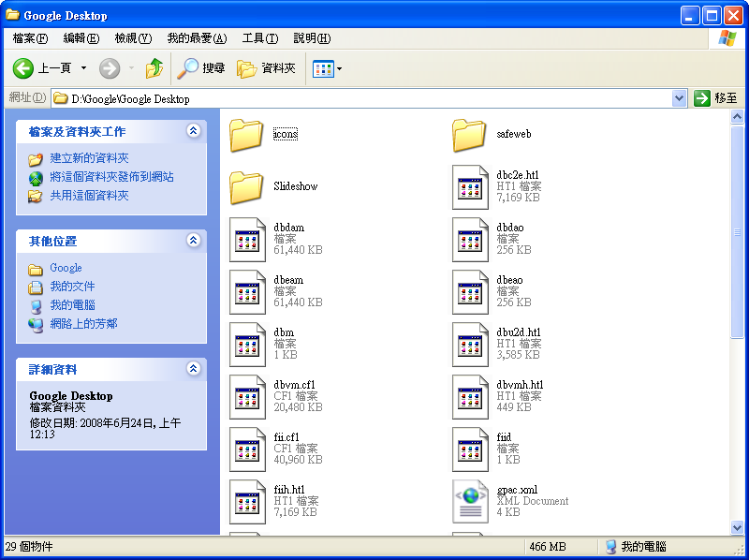Click the title bar folder icon
This screenshot has width=749, height=560.
(x=12, y=15)
